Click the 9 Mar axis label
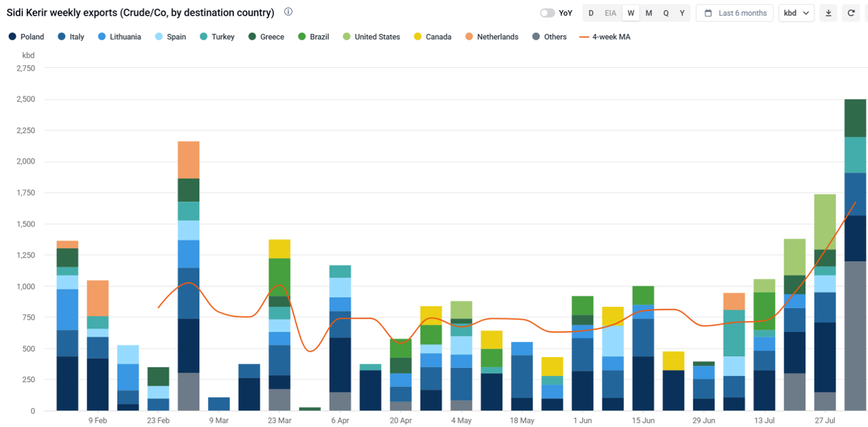Image resolution: width=868 pixels, height=427 pixels. pyautogui.click(x=219, y=421)
